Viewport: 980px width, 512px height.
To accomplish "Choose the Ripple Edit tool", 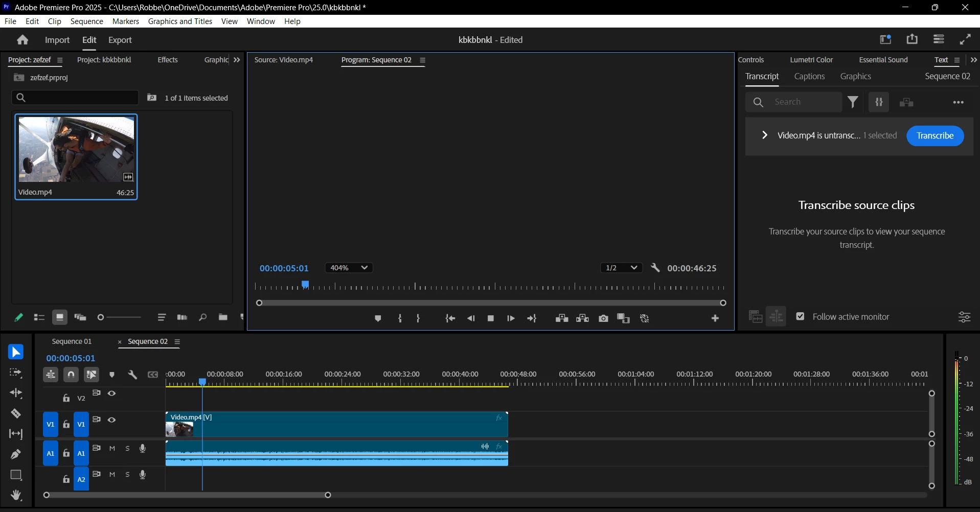I will [x=16, y=393].
